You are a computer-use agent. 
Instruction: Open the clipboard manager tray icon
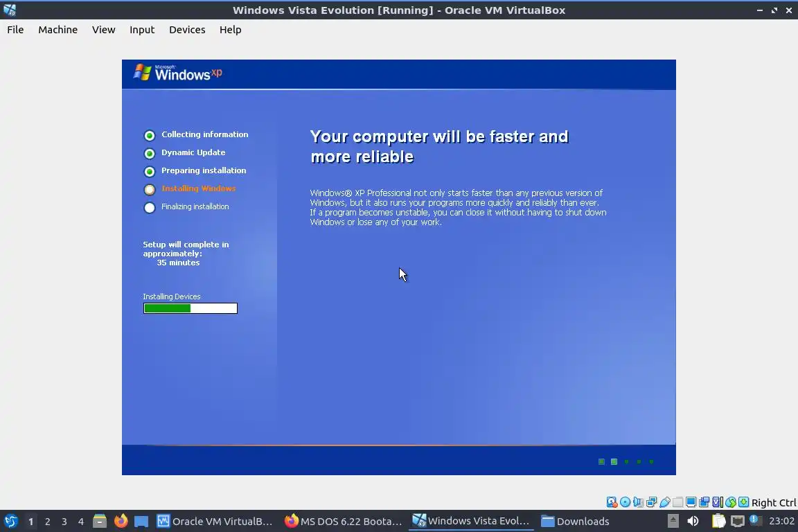[x=718, y=521]
